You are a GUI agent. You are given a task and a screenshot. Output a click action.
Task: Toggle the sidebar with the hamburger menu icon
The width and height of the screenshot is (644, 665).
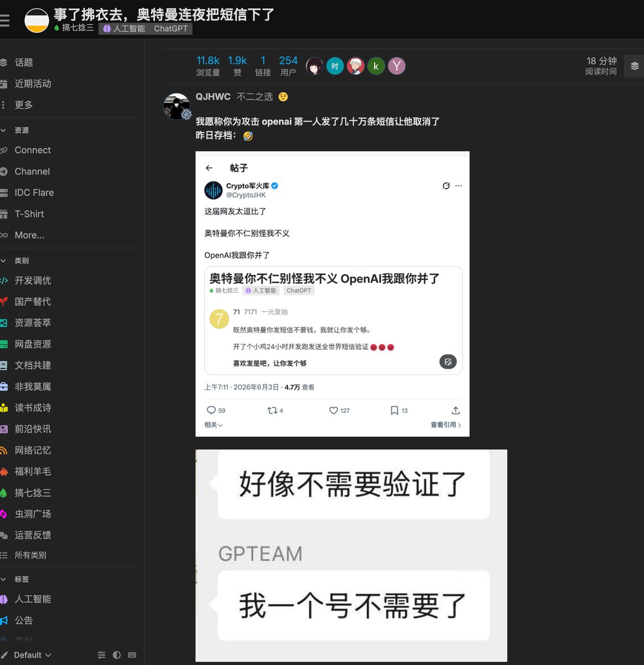click(x=4, y=21)
